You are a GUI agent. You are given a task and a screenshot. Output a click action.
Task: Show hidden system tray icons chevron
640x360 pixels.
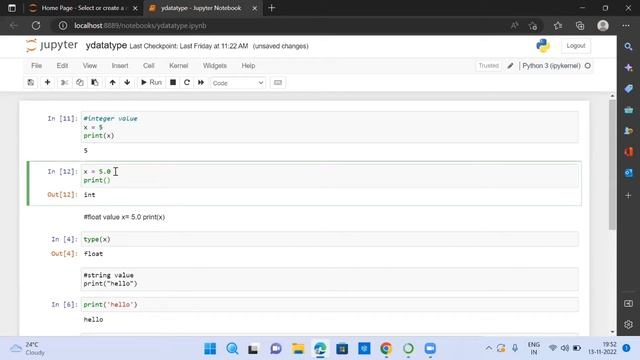tap(488, 348)
